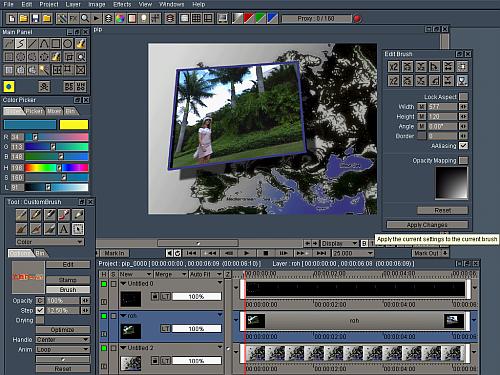Click the Optimize button
This screenshot has height=375, width=500.
[x=63, y=330]
